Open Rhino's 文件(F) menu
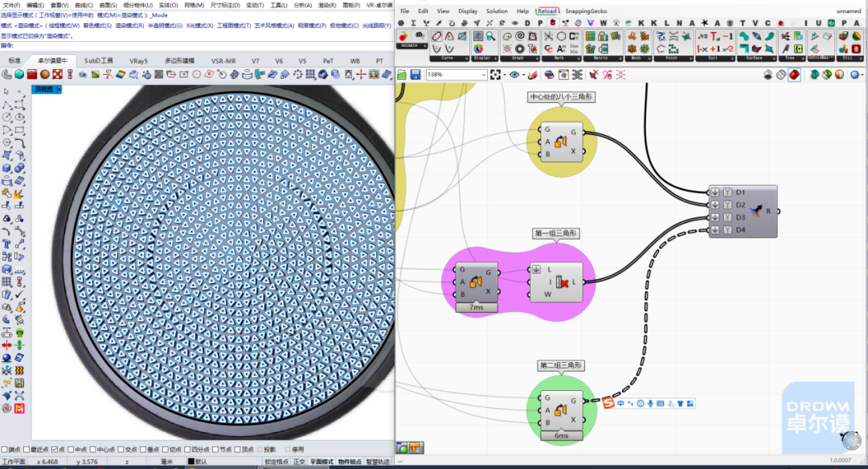 pos(10,5)
